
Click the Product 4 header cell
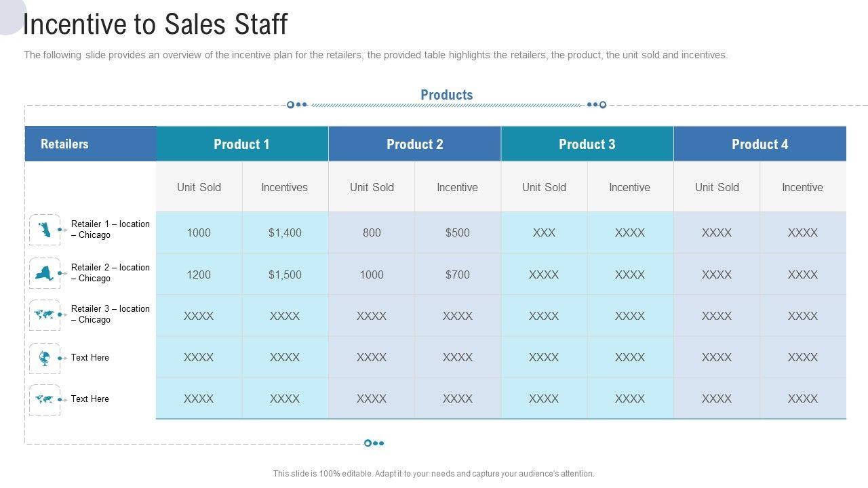(760, 144)
